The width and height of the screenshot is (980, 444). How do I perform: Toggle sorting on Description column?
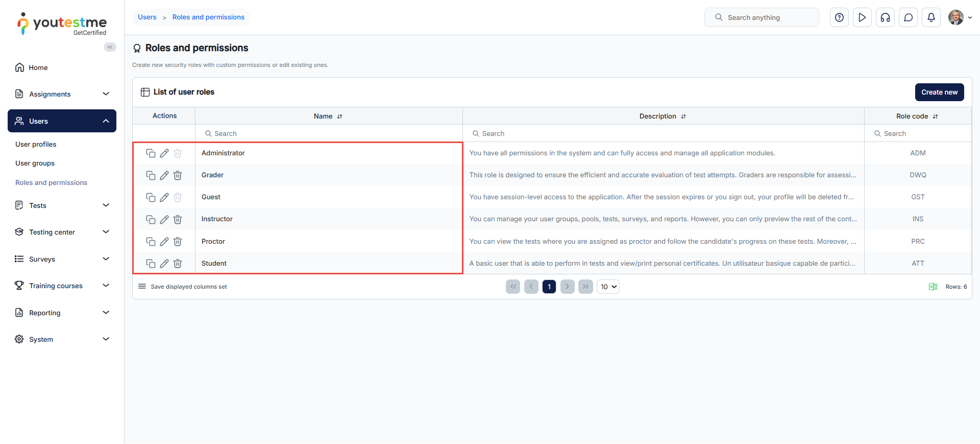pos(683,116)
